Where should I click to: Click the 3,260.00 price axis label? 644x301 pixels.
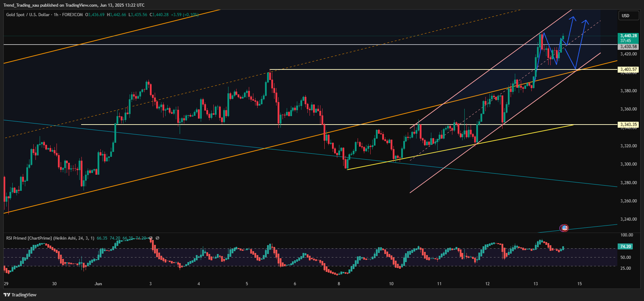(x=629, y=201)
